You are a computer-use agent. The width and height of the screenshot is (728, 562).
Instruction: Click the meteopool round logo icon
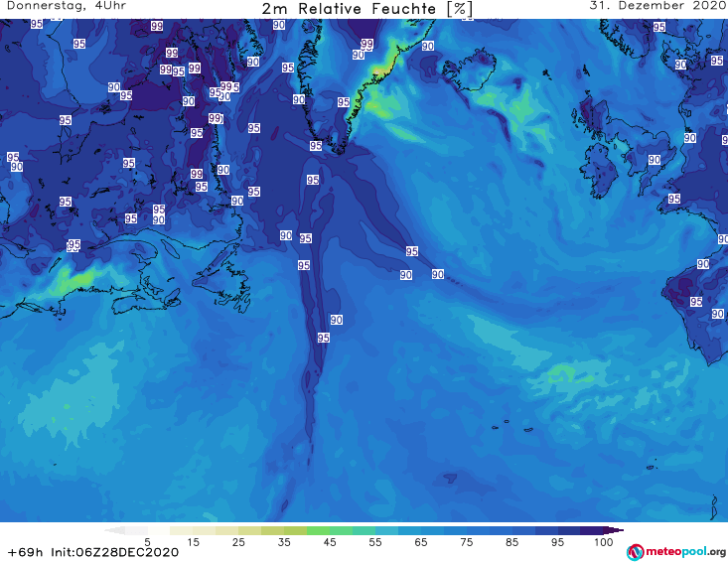635,552
